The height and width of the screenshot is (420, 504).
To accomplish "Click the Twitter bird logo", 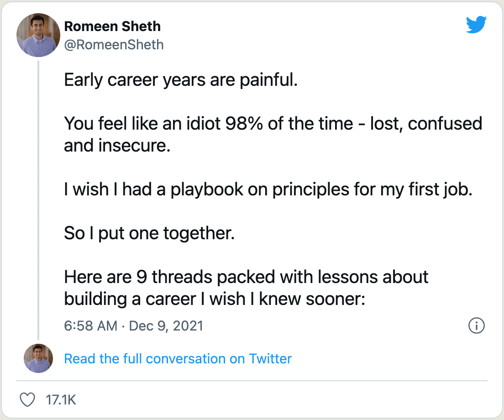I will (x=477, y=25).
